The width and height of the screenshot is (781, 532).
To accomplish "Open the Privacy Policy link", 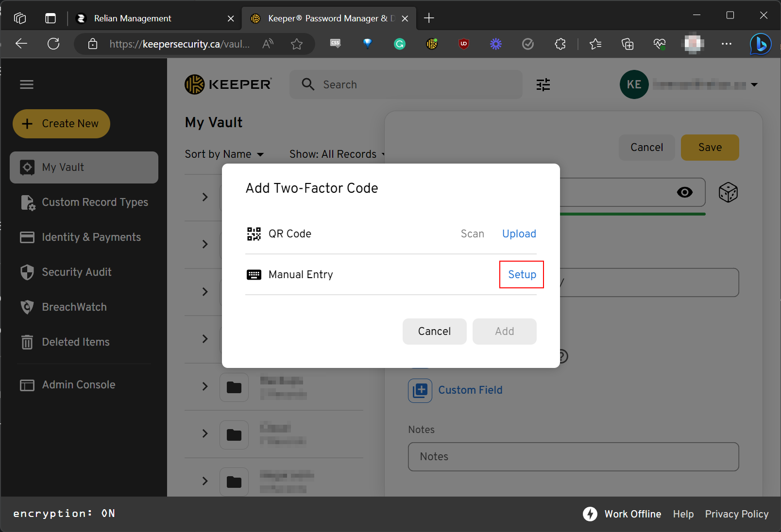I will [737, 514].
